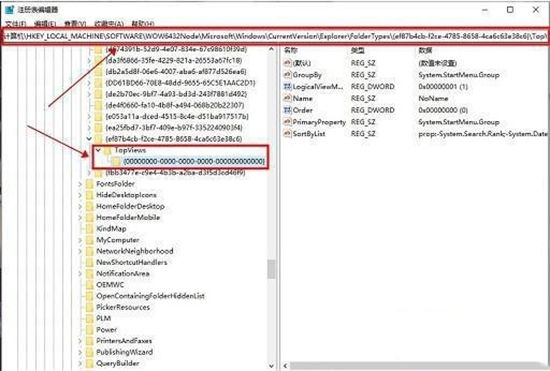Image resolution: width=550 pixels, height=371 pixels.
Task: Click the data '0x00000001 (1)'
Action: coord(443,87)
